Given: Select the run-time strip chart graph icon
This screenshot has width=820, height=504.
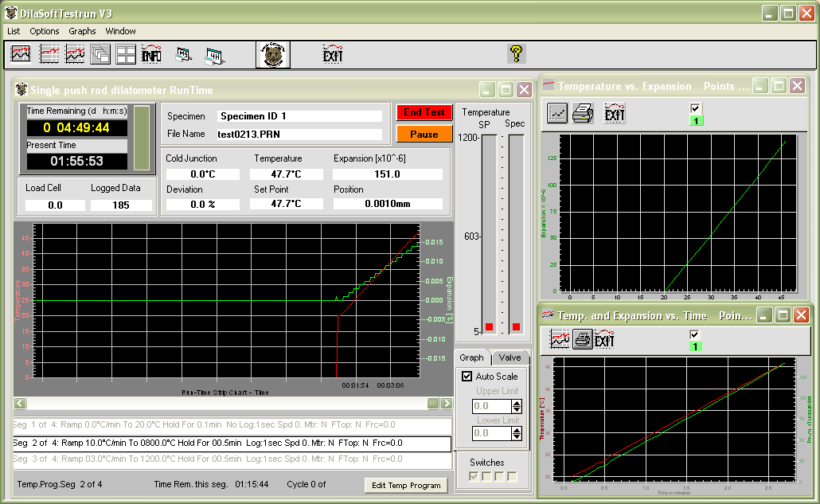Looking at the screenshot, I should click(20, 53).
